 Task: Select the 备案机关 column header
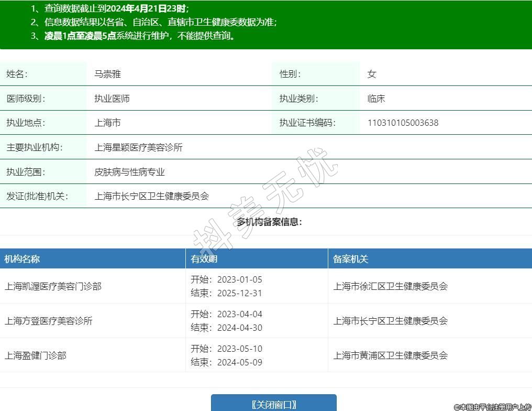(x=350, y=259)
